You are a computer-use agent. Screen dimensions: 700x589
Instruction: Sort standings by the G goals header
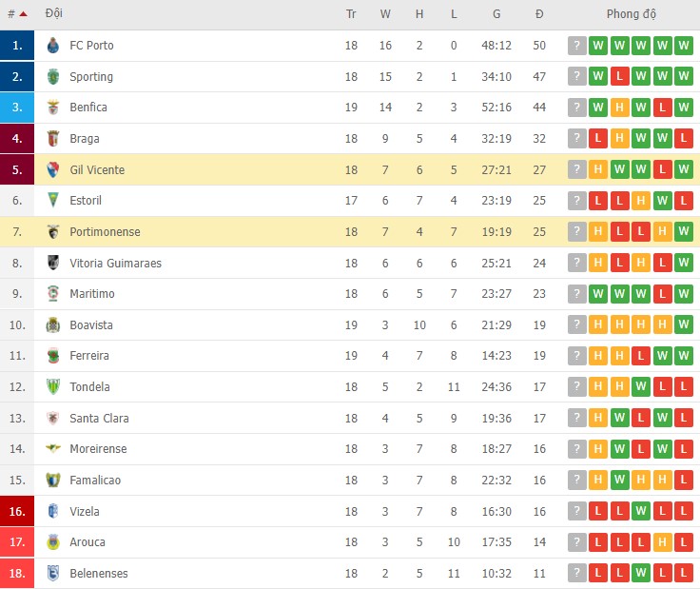496,14
